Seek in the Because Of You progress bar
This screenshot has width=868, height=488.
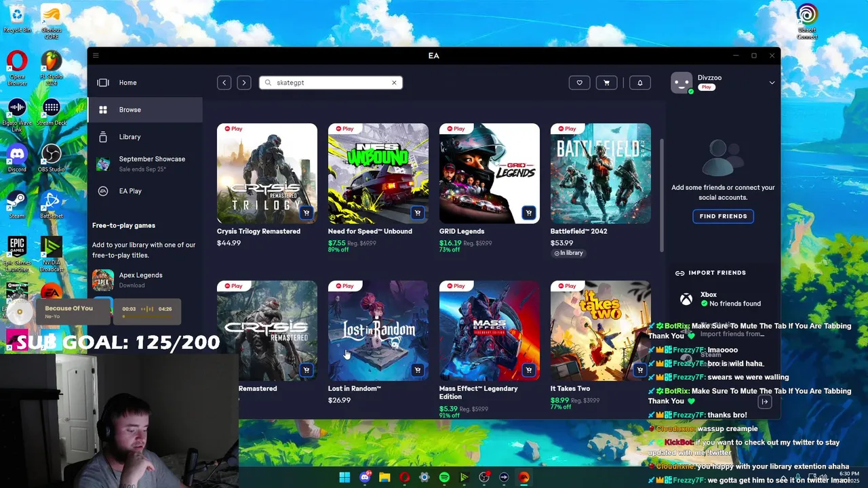[146, 316]
